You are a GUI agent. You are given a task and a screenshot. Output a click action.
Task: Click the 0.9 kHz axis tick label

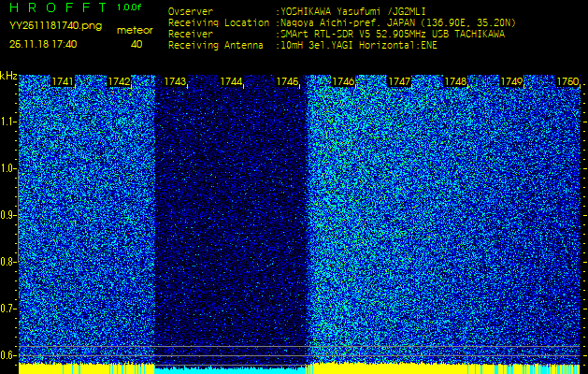[8, 215]
